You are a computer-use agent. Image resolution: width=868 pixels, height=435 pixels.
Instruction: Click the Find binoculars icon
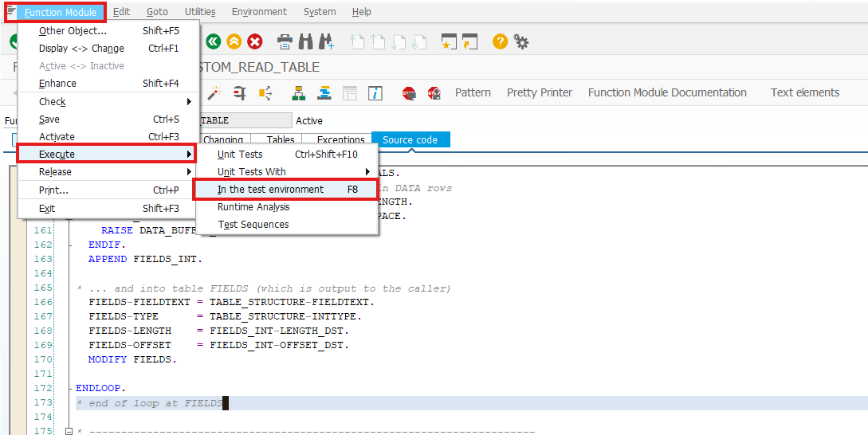point(305,41)
